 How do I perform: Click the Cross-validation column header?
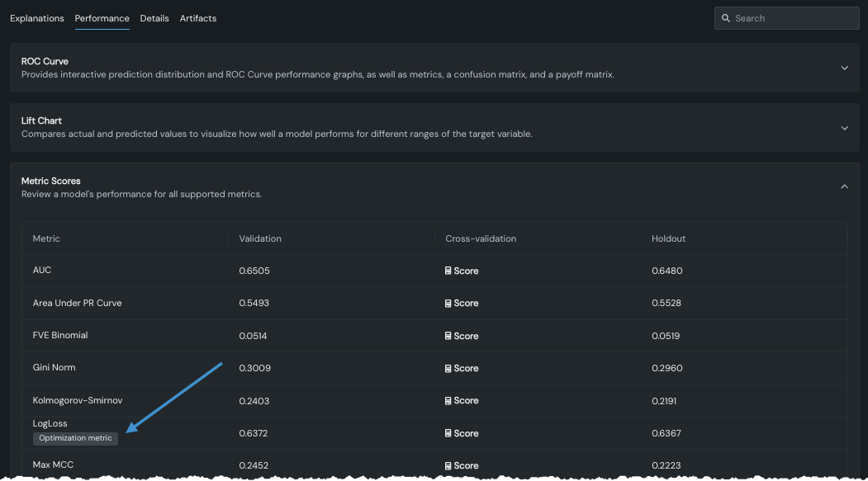coord(481,238)
